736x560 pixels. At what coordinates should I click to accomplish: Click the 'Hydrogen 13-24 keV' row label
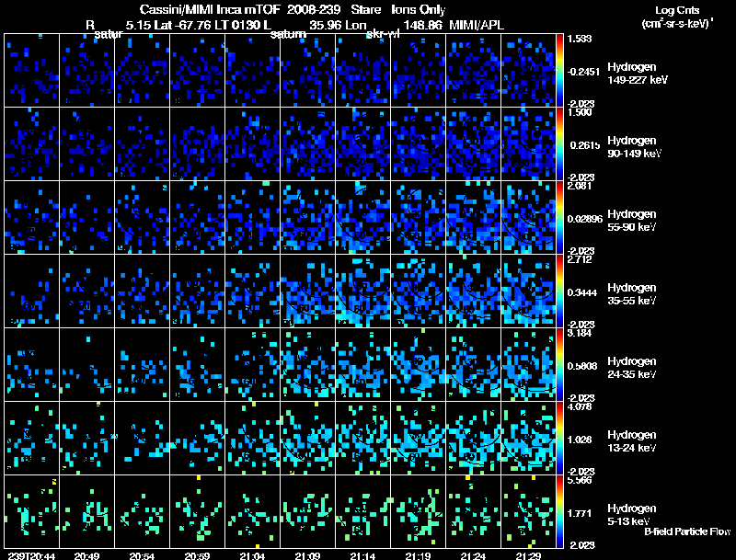click(632, 441)
